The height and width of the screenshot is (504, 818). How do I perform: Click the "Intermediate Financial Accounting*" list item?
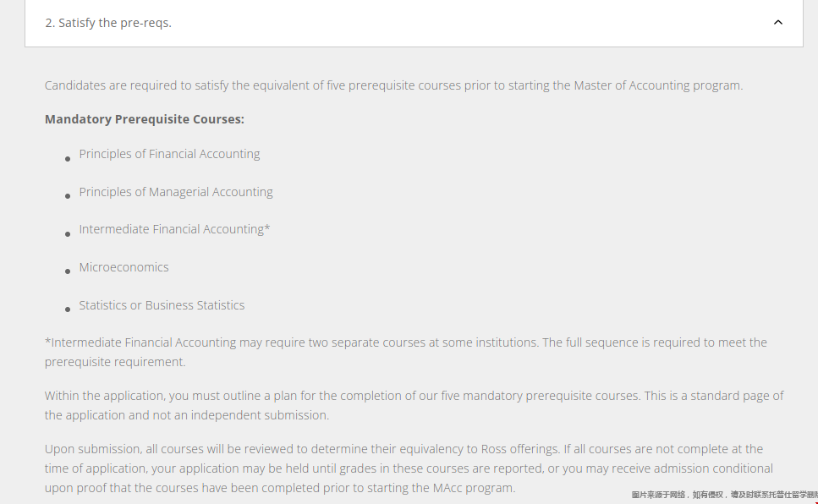pos(175,229)
